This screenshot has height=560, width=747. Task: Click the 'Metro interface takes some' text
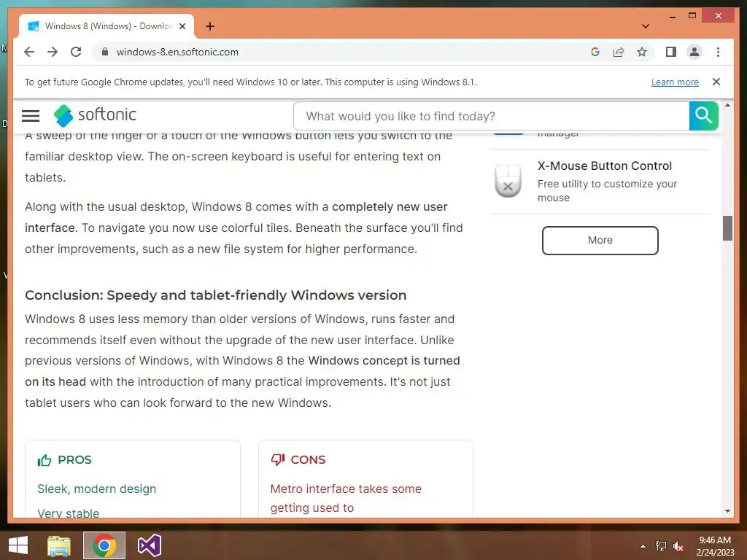click(x=346, y=489)
